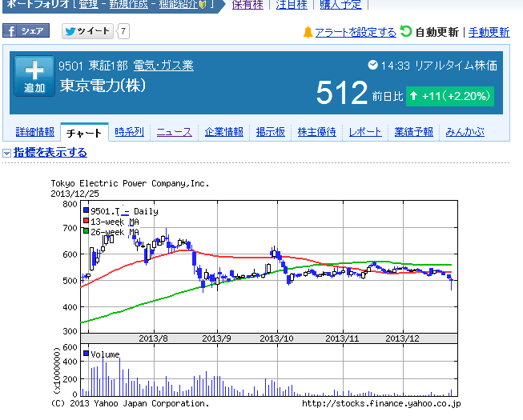Viewport: 523px width, 420px height.
Task: Click the blue plus add-to-portfolio icon
Action: click(34, 75)
